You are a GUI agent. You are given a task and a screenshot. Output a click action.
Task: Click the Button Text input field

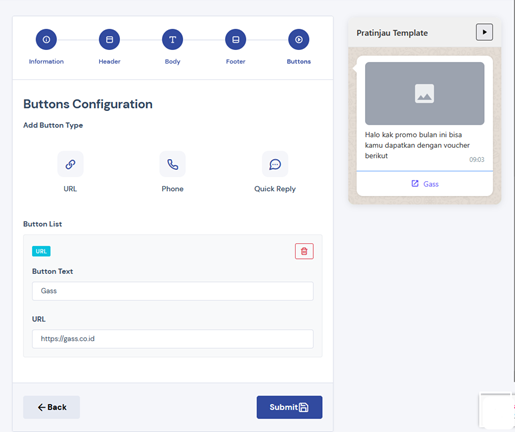point(173,291)
